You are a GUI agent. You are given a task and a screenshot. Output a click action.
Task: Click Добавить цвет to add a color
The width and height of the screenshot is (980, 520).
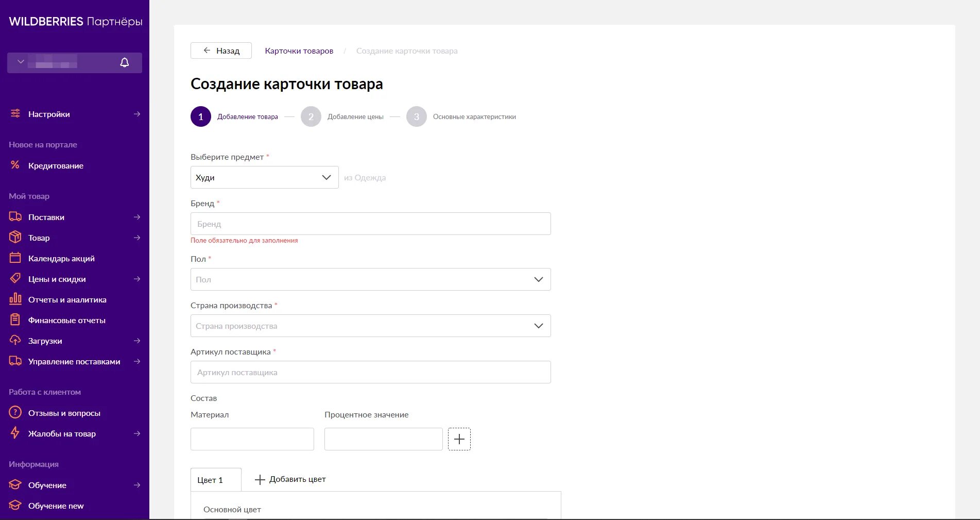[290, 479]
